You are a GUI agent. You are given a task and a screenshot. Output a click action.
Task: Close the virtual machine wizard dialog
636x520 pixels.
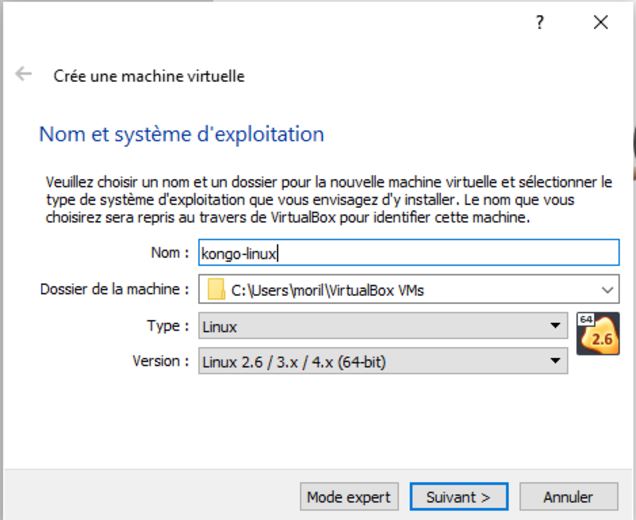600,23
